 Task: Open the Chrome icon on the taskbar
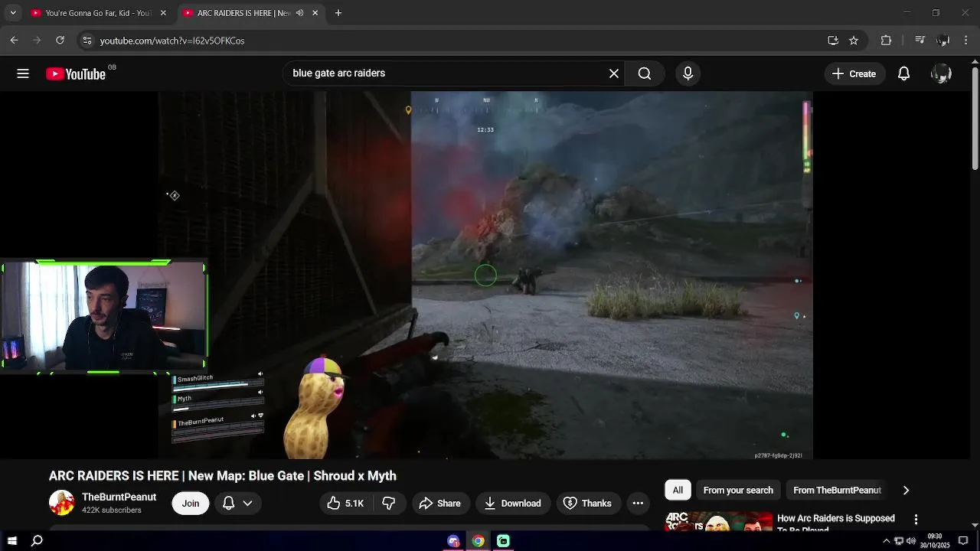[478, 541]
